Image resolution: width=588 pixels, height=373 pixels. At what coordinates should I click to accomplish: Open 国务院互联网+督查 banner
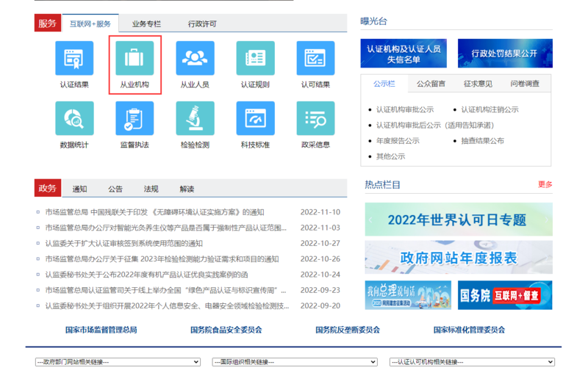(505, 295)
